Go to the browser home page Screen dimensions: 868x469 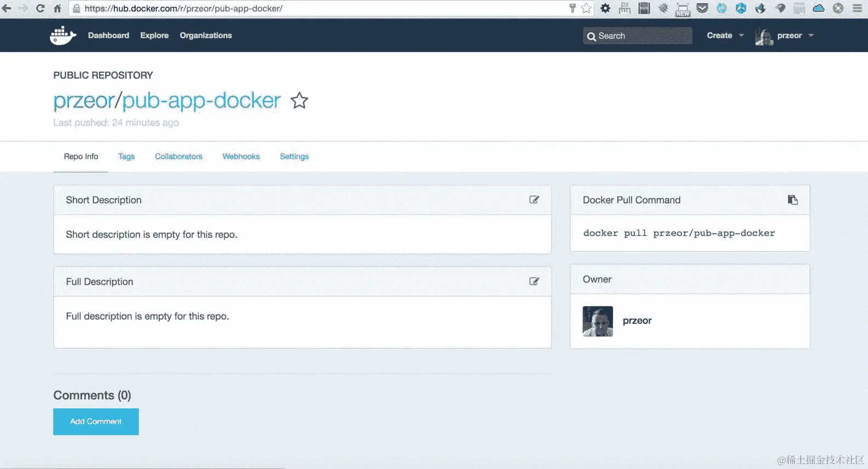click(57, 8)
